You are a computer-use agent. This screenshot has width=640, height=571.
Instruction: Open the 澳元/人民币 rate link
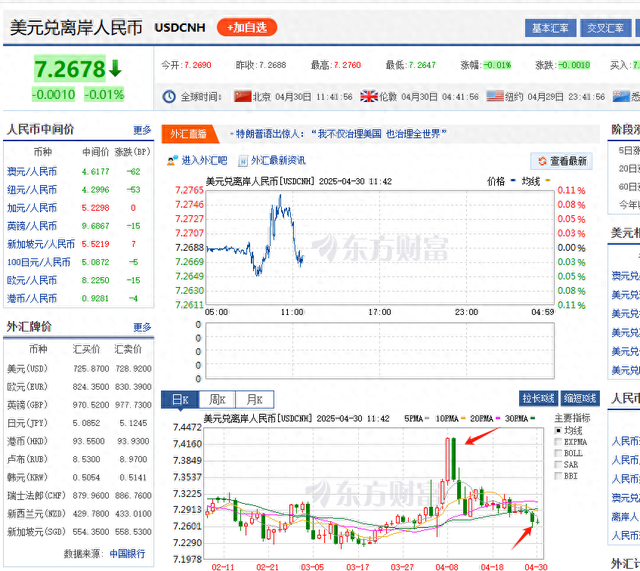pyautogui.click(x=32, y=171)
